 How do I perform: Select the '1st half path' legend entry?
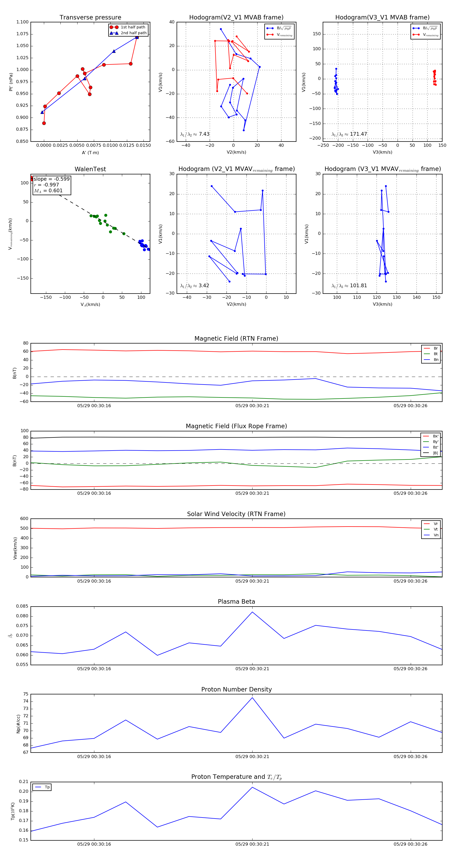tap(128, 27)
